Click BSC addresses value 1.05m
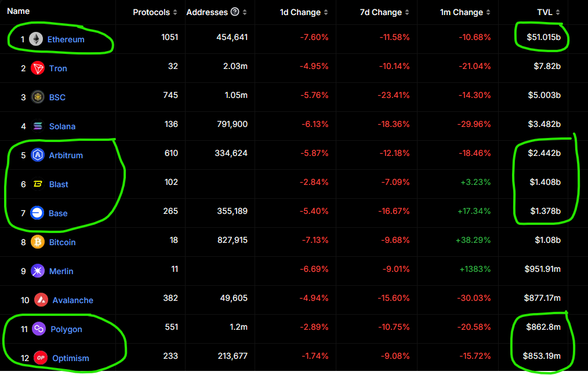The height and width of the screenshot is (375, 588). coord(236,95)
